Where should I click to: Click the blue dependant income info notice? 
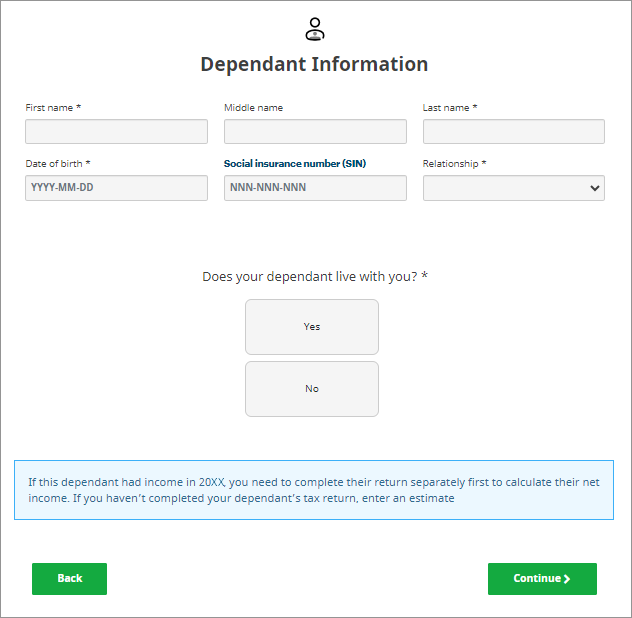(314, 490)
